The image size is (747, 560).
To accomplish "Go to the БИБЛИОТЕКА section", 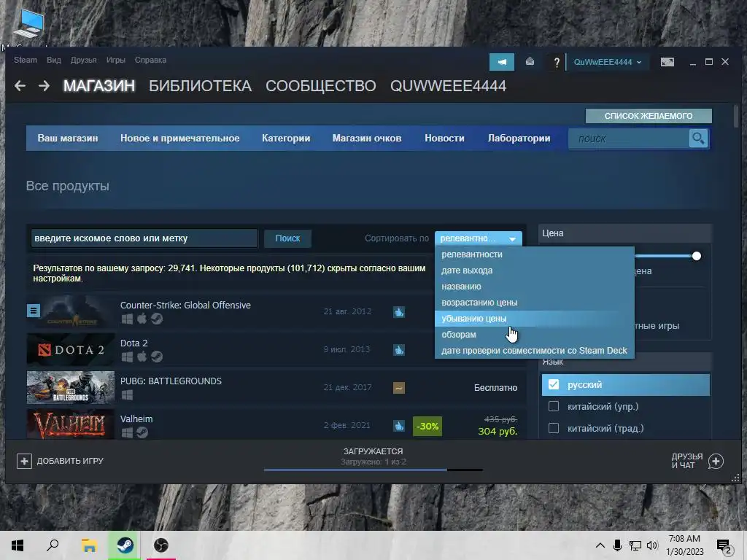I will 200,86.
